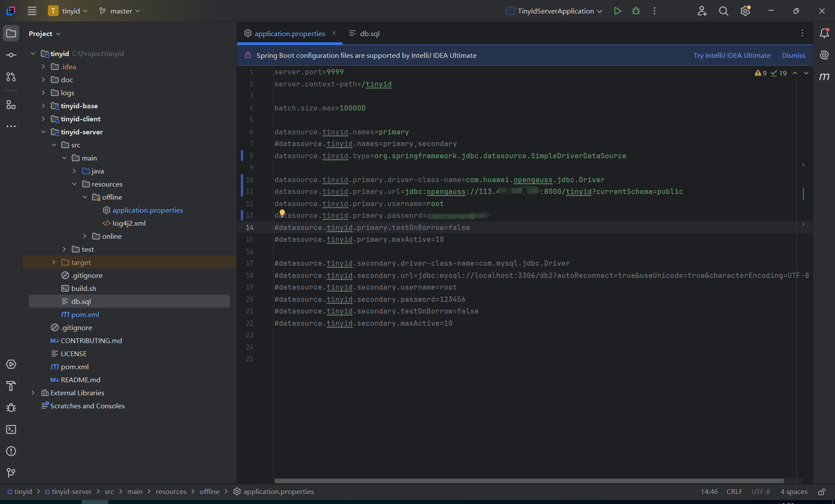Run TinyIdServerApplication with the green play icon
Image resolution: width=835 pixels, height=504 pixels.
[x=617, y=11]
